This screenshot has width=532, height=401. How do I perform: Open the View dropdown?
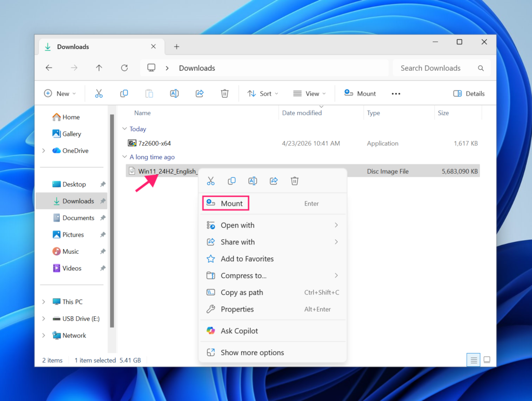(310, 94)
